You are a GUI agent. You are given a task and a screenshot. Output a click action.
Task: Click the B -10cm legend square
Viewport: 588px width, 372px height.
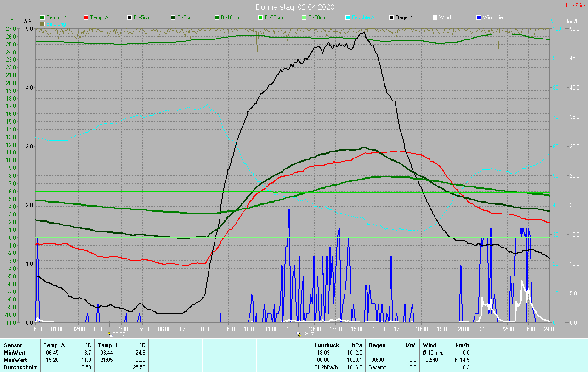(x=217, y=17)
